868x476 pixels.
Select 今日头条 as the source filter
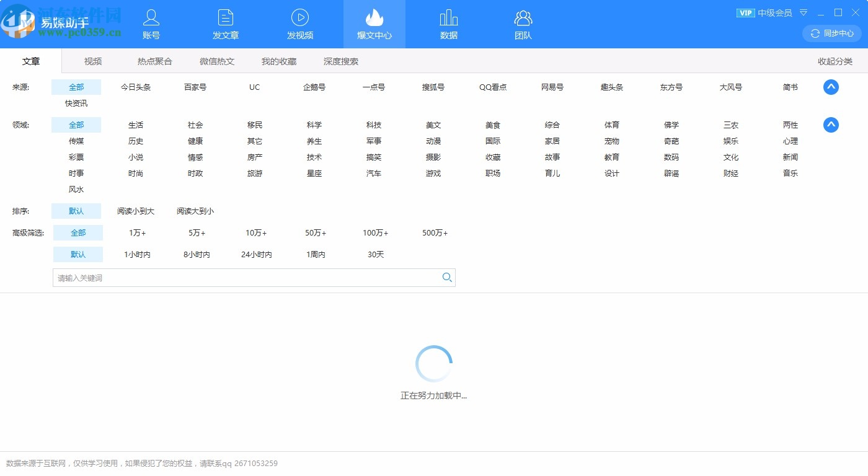click(135, 87)
